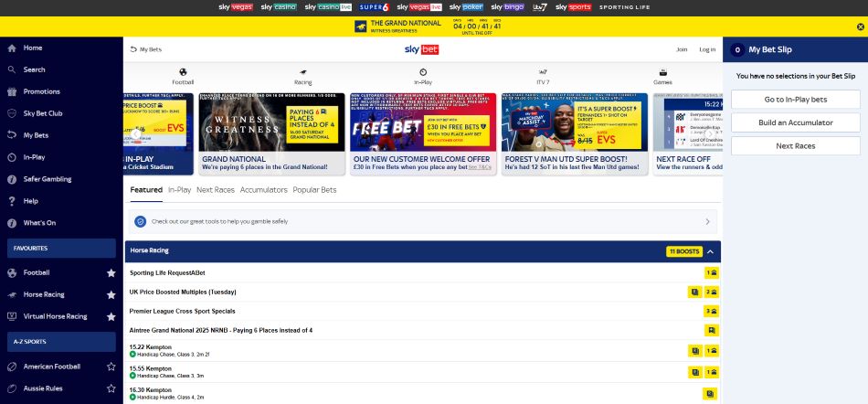868x404 pixels.
Task: Click Go to In-Play bets button
Action: 796,100
